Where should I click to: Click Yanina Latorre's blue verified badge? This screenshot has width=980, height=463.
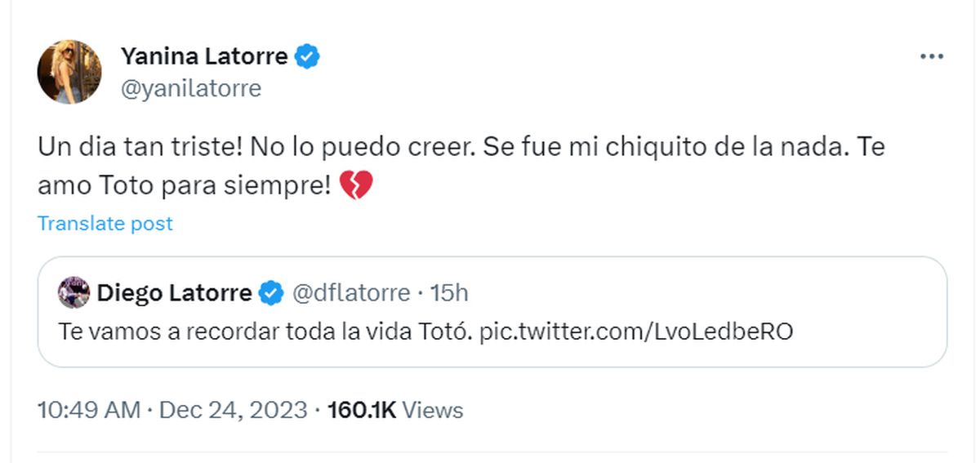click(308, 56)
